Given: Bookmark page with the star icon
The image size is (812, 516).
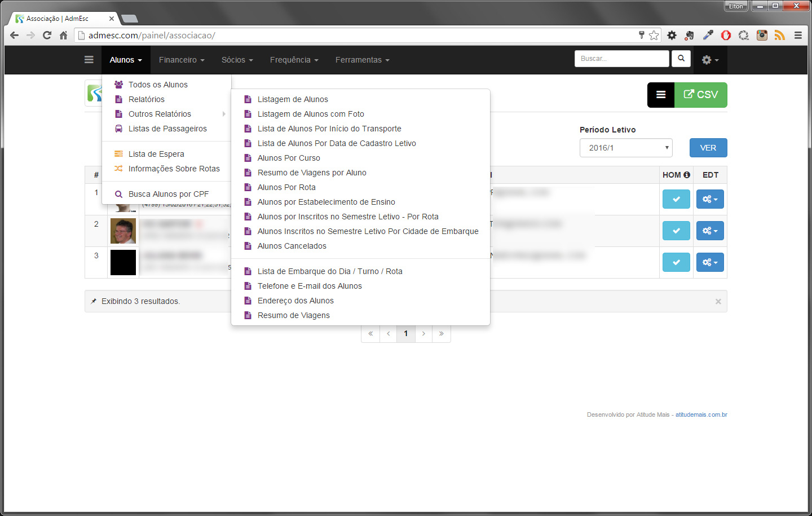Looking at the screenshot, I should (654, 36).
